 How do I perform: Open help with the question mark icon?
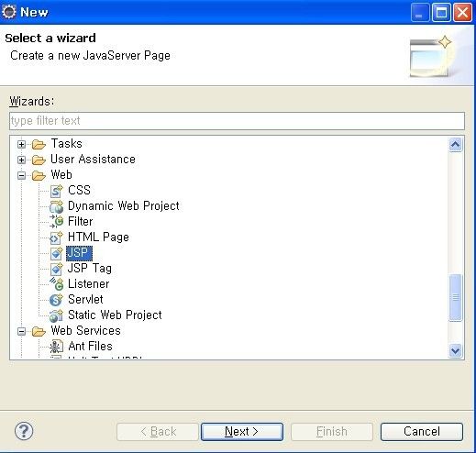coord(24,431)
